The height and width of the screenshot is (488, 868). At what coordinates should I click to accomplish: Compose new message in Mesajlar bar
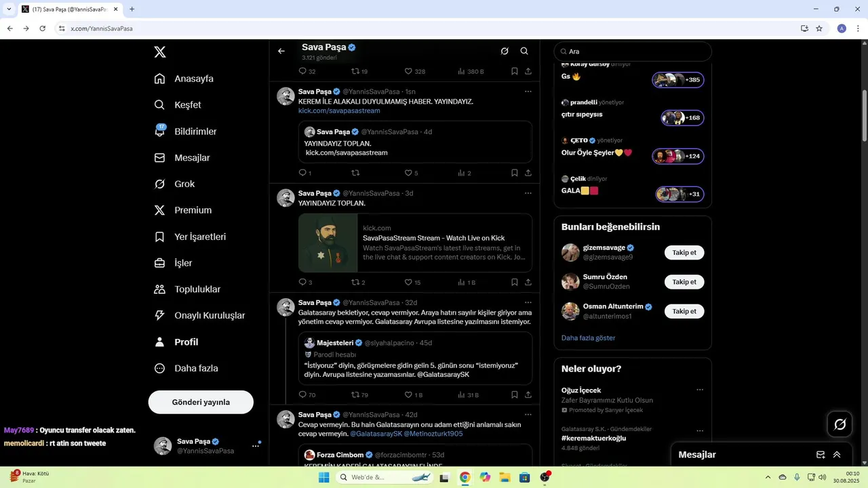point(821,455)
